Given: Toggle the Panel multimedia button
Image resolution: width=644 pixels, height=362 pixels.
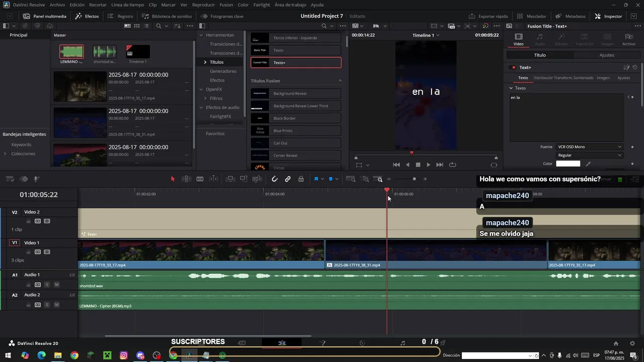Looking at the screenshot, I should pyautogui.click(x=45, y=16).
